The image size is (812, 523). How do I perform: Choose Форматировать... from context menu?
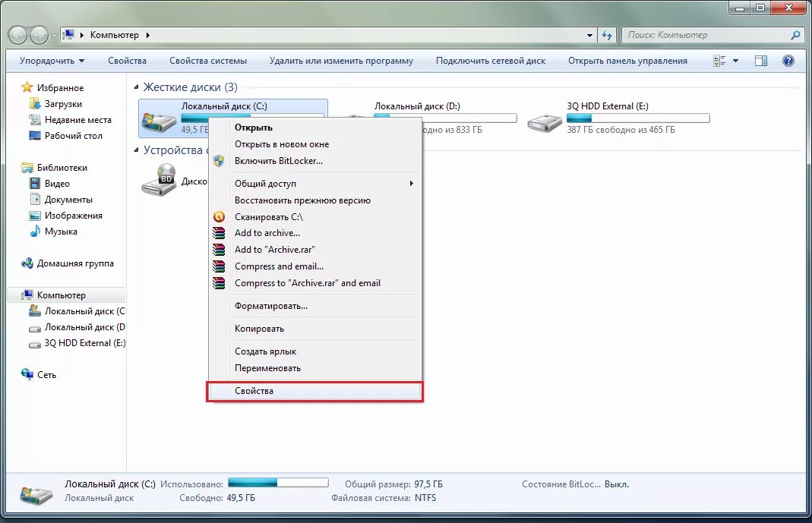(271, 306)
